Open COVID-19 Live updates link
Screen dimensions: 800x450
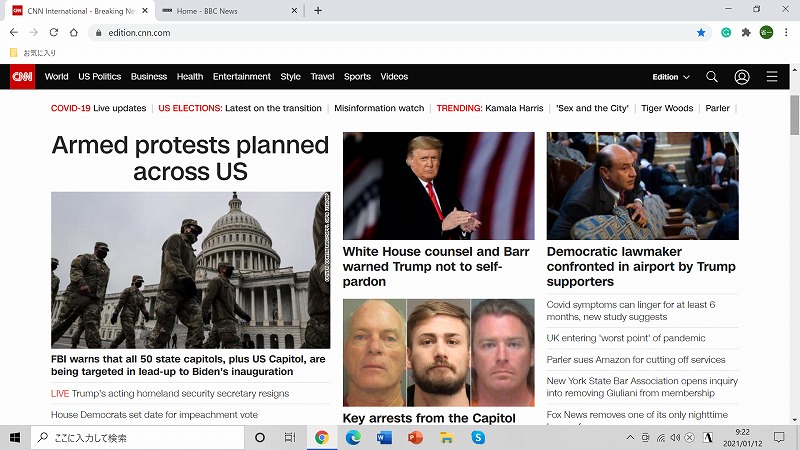coord(98,108)
